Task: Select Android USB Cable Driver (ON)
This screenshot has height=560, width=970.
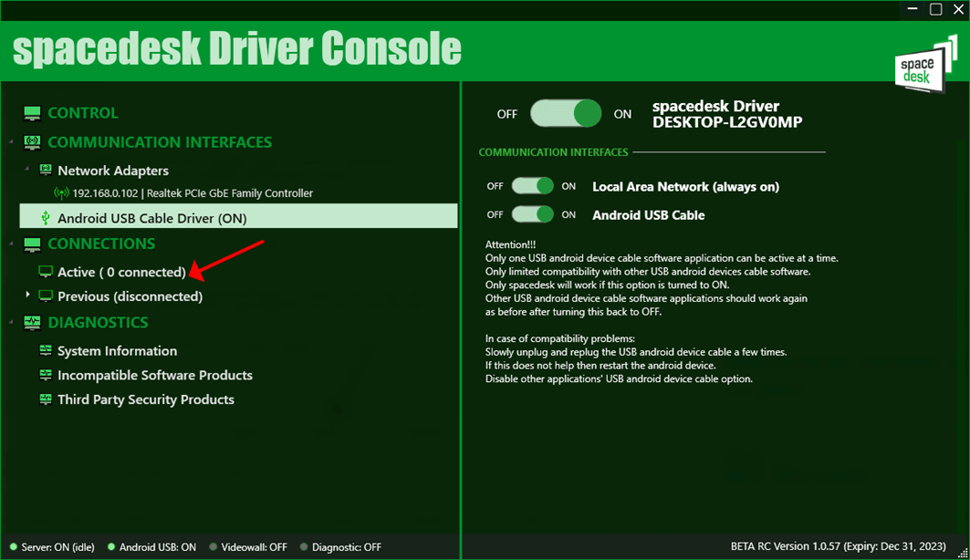Action: (239, 216)
